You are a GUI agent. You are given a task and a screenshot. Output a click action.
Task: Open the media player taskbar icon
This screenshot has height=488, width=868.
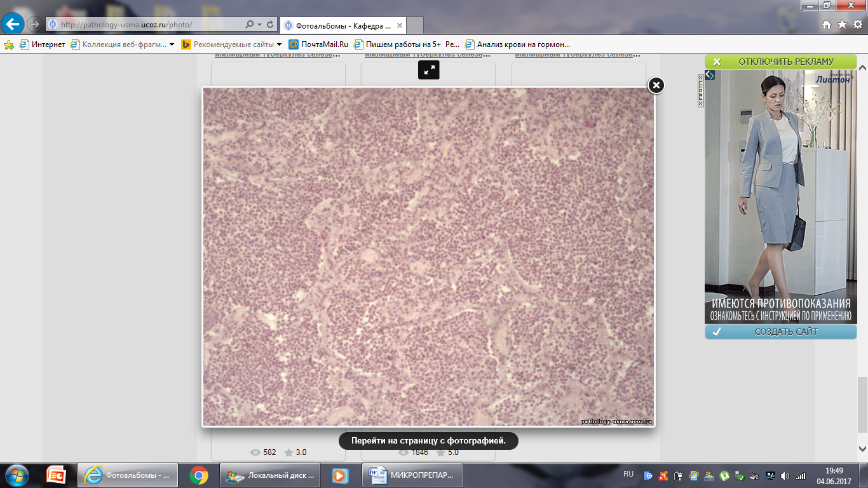coord(341,475)
